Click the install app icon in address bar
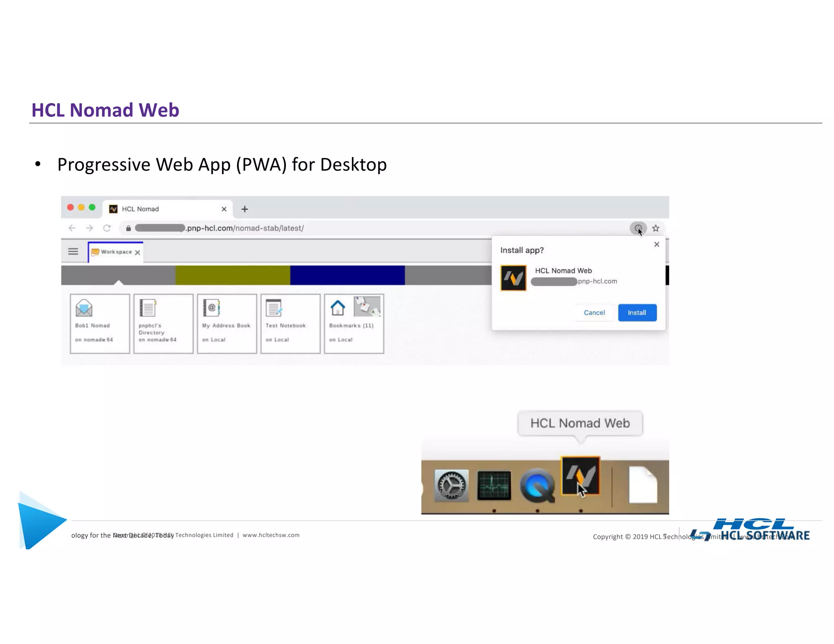Image resolution: width=834 pixels, height=644 pixels. (x=638, y=228)
